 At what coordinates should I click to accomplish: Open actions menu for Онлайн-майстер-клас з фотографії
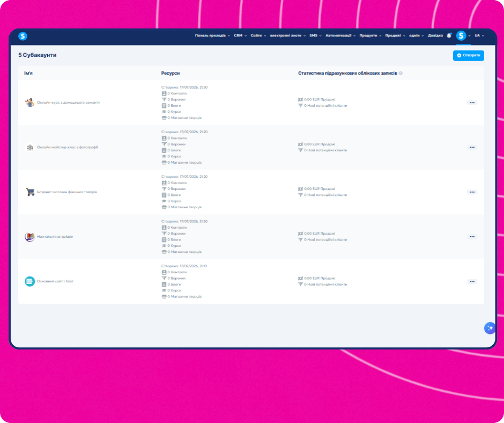472,148
